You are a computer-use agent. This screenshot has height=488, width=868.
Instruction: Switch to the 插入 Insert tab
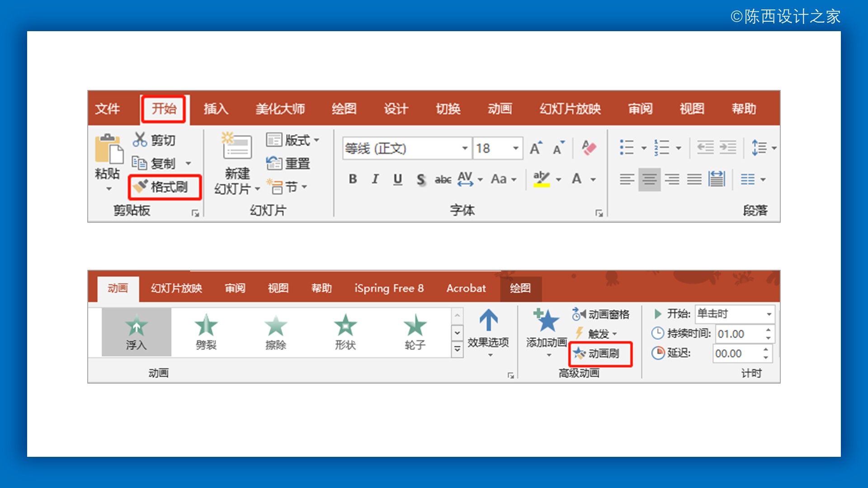tap(216, 108)
